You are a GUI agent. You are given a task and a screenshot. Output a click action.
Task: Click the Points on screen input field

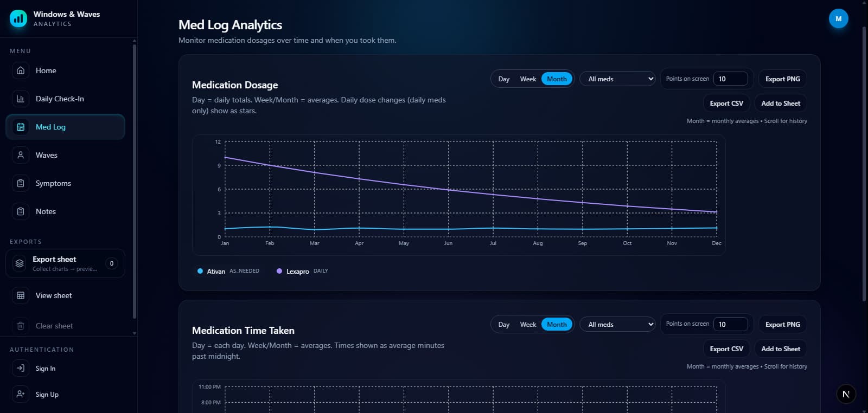731,79
